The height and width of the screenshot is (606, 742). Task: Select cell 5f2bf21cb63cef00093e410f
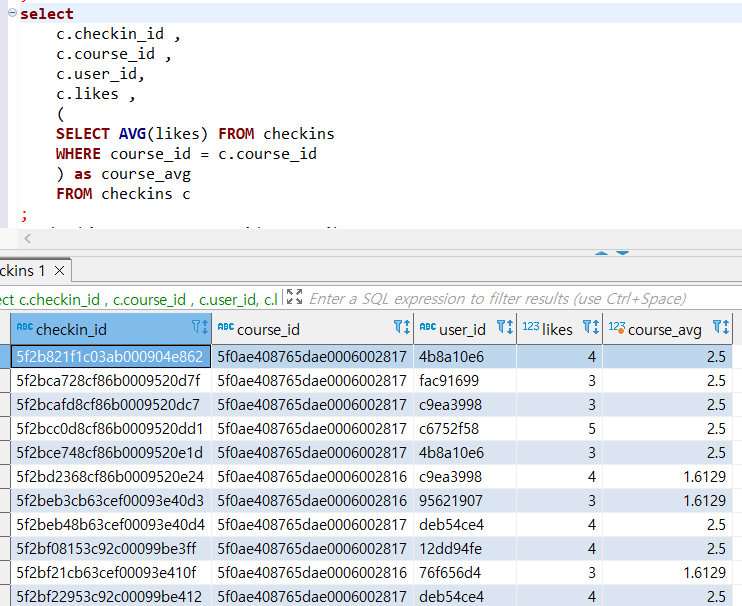point(111,573)
